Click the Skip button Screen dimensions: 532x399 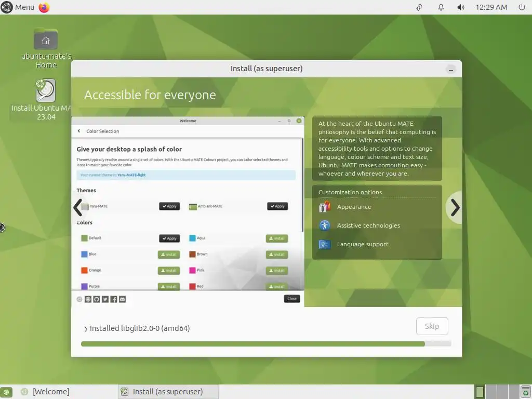click(x=432, y=326)
